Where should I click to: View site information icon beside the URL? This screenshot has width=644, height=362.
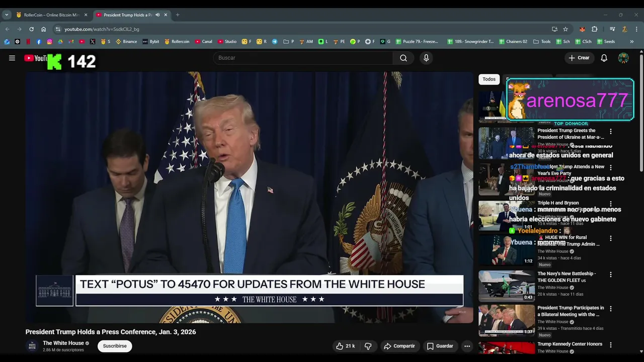(58, 29)
